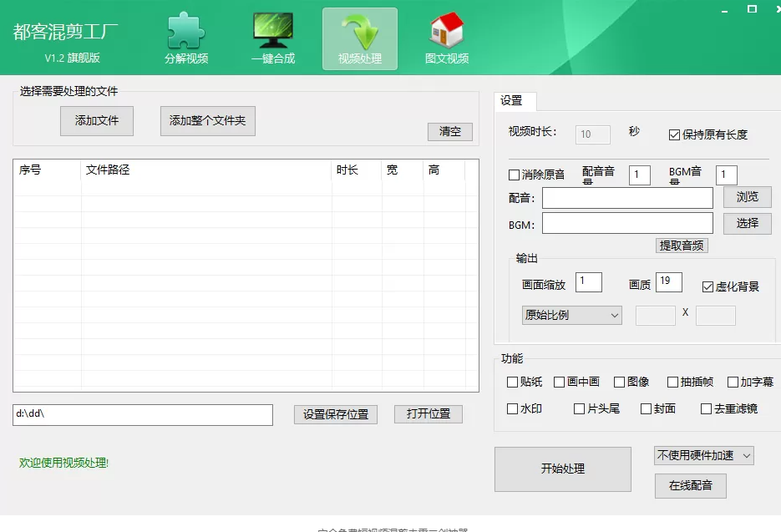
Task: Open 在线配音 online dubbing
Action: pyautogui.click(x=690, y=486)
